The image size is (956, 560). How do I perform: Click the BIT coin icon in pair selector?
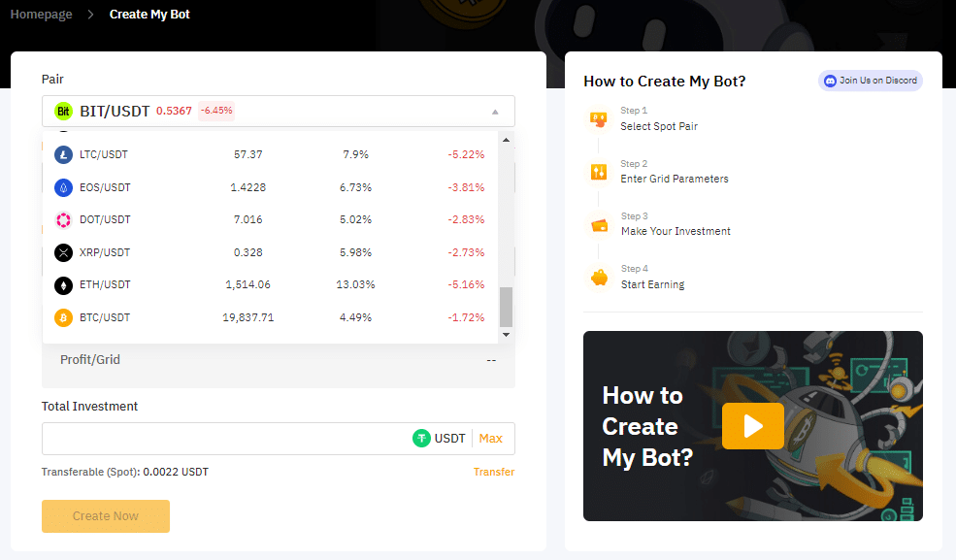point(63,111)
